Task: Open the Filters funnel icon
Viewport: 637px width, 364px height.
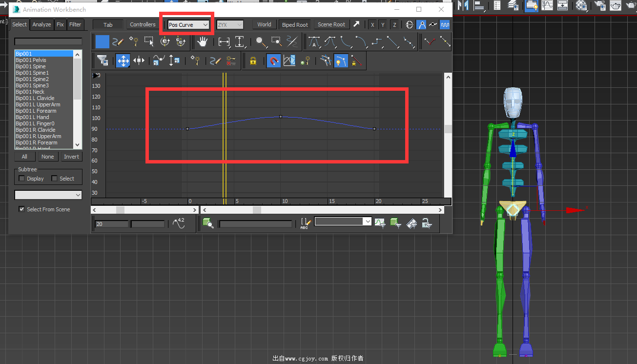Action: coord(102,61)
